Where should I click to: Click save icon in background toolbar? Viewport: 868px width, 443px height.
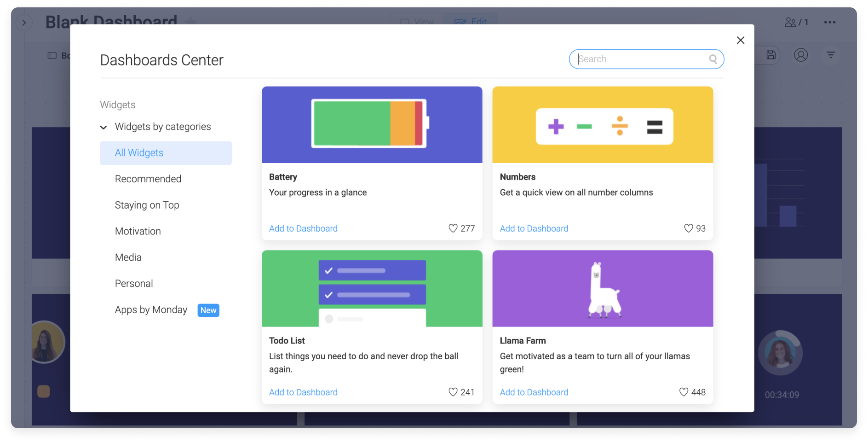[x=771, y=55]
